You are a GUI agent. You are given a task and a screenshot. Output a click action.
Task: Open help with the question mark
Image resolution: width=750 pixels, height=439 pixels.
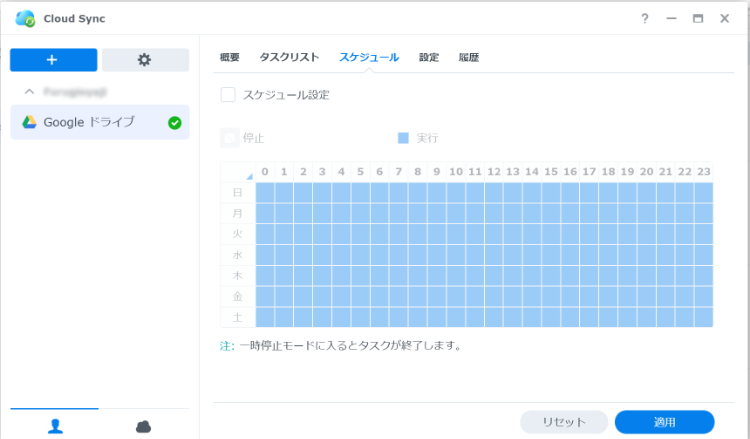click(645, 19)
